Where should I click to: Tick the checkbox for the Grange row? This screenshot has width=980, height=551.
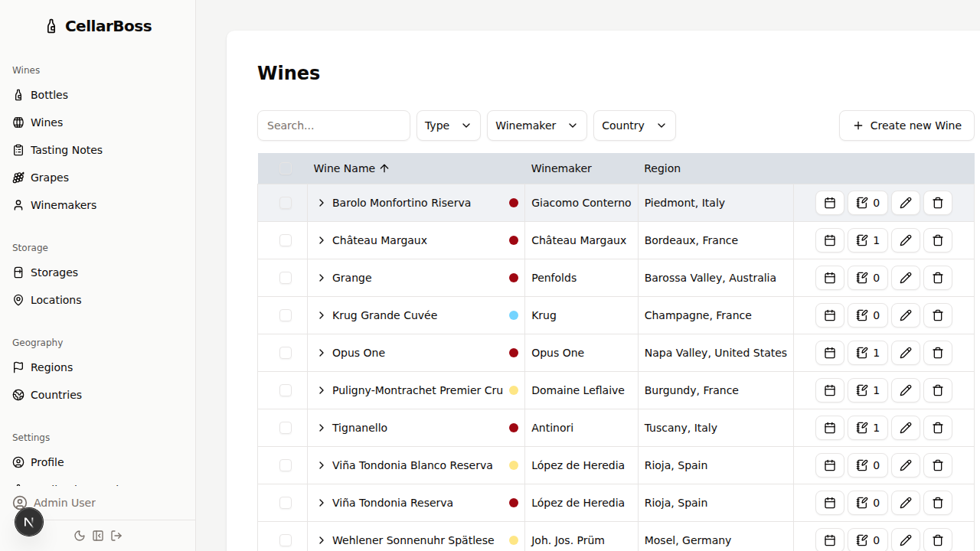[x=286, y=278]
